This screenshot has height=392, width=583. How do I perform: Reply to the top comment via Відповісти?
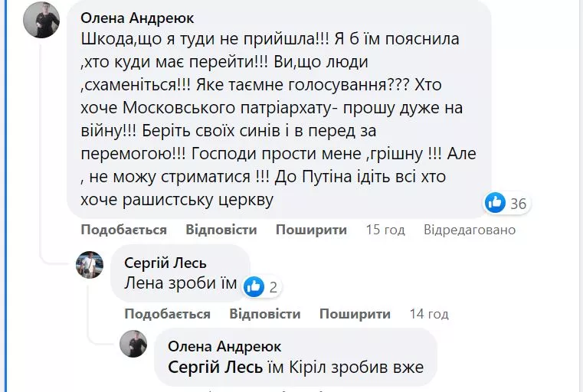[x=221, y=230]
